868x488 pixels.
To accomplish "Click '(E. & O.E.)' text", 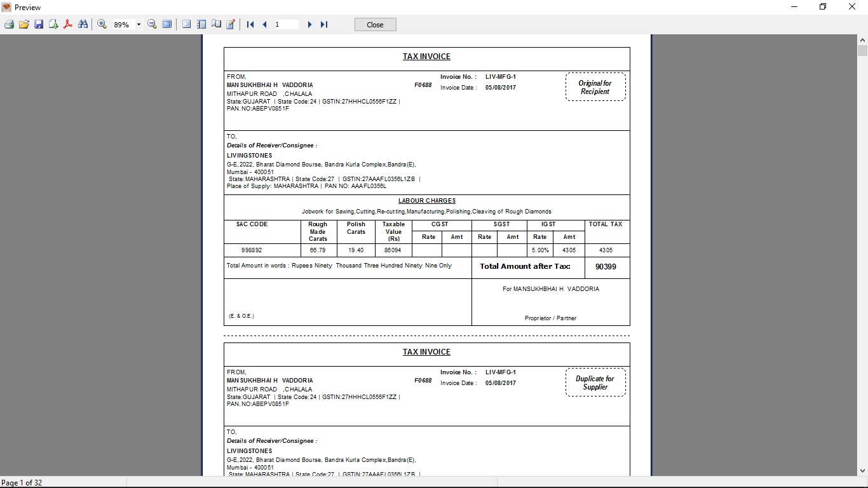I will tap(241, 316).
